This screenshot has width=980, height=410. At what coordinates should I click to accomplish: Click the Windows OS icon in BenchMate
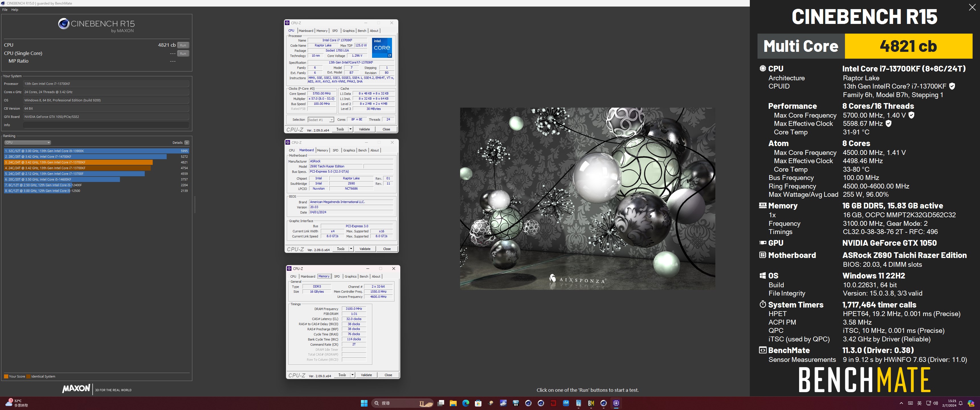(x=762, y=275)
